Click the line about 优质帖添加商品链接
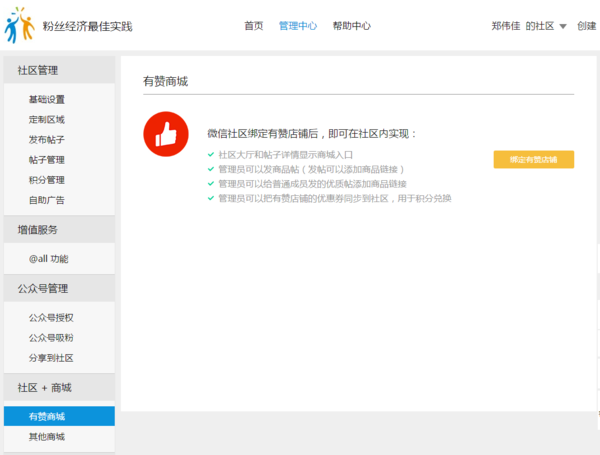Viewport: 600px width, 455px height. coord(312,184)
